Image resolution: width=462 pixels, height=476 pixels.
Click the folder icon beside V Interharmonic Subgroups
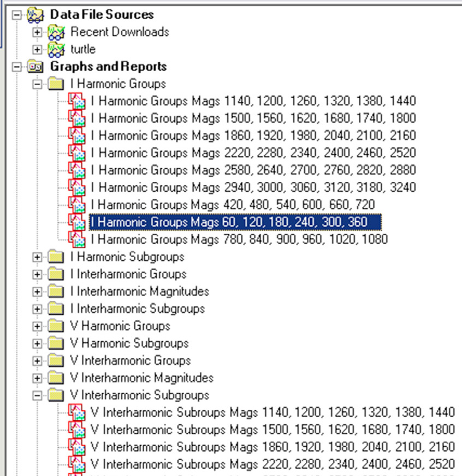(55, 395)
